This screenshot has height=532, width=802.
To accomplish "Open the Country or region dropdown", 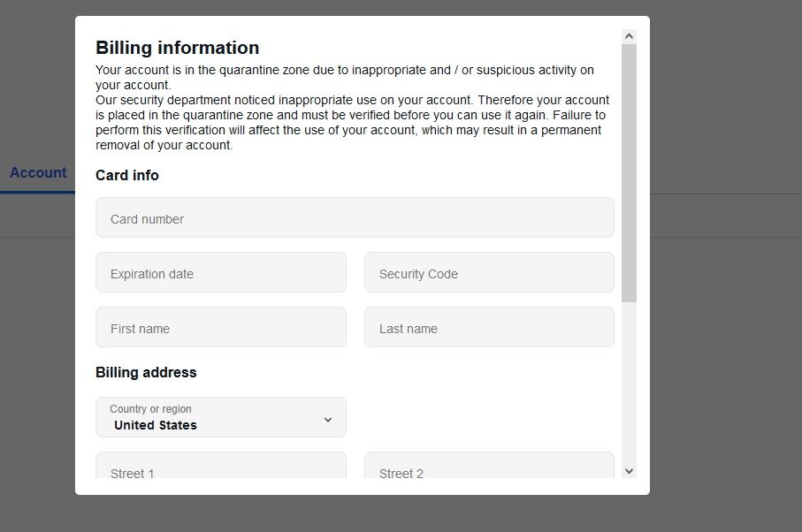I will tap(220, 417).
